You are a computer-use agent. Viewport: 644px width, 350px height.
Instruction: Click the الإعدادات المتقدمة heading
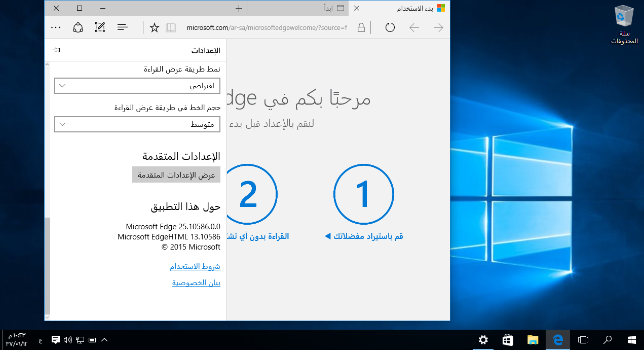180,156
